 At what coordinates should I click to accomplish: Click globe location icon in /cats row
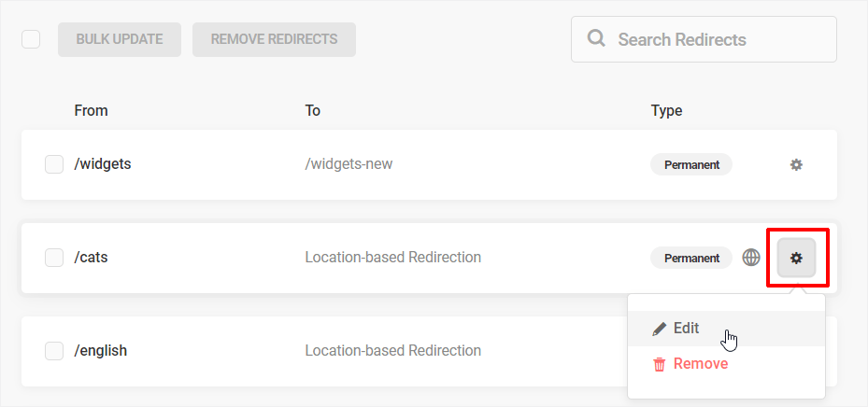pyautogui.click(x=751, y=258)
